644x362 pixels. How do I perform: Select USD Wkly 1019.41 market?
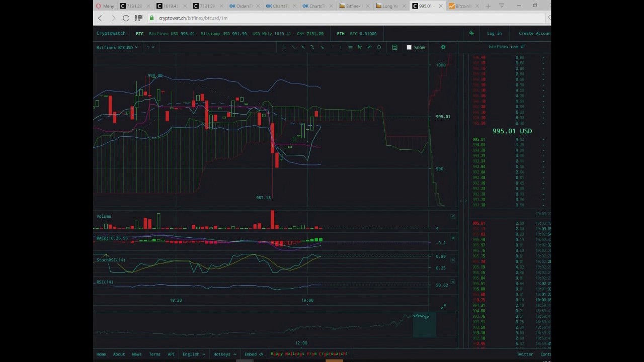272,34
